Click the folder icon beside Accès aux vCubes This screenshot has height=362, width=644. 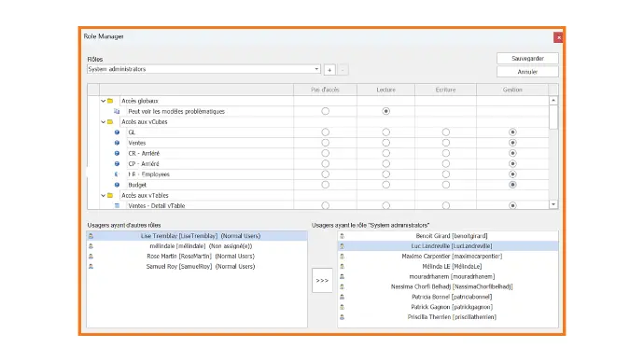coord(110,122)
